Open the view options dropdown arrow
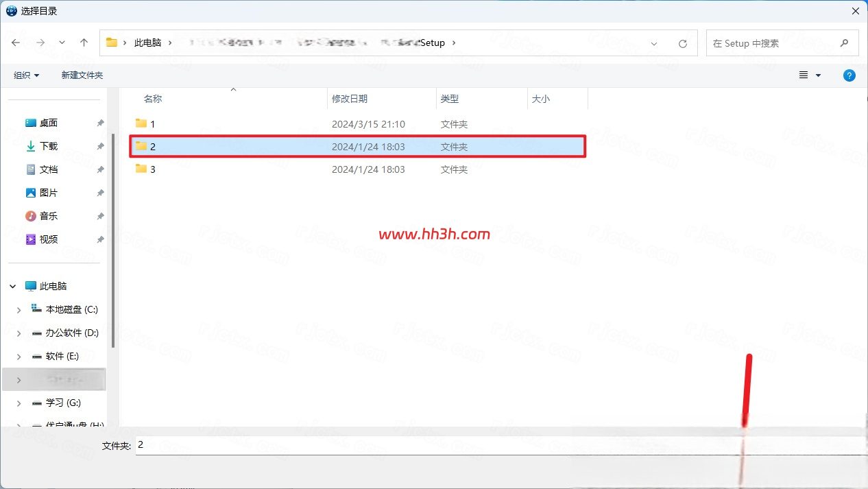 point(818,75)
